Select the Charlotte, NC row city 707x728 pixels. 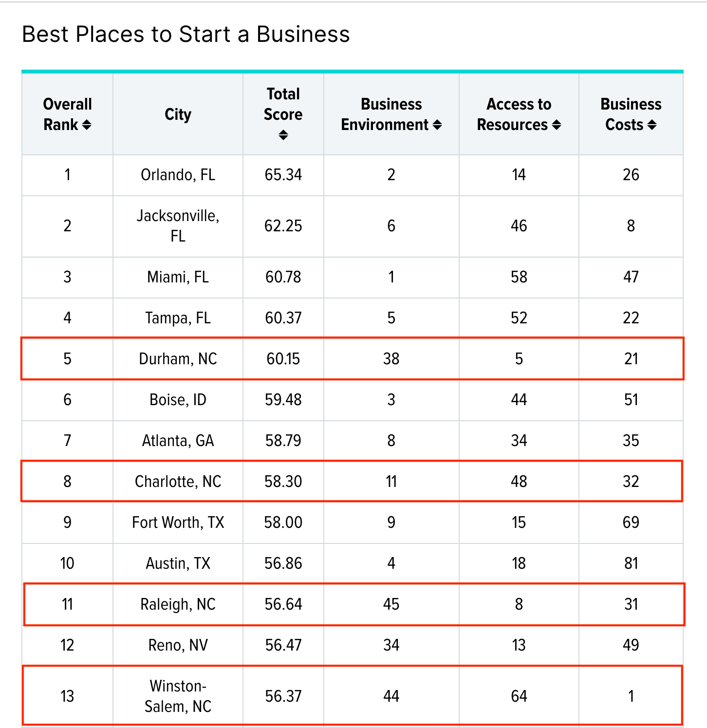178,482
